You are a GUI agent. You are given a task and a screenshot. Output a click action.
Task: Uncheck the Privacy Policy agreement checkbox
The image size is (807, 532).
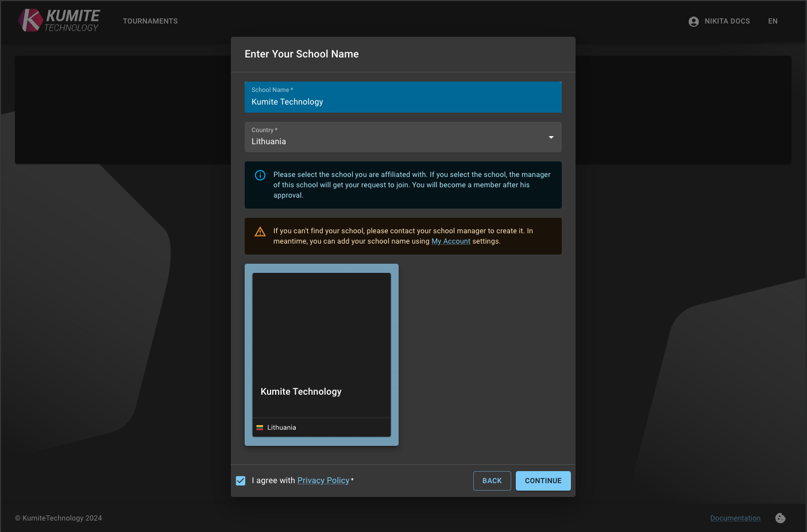[241, 481]
